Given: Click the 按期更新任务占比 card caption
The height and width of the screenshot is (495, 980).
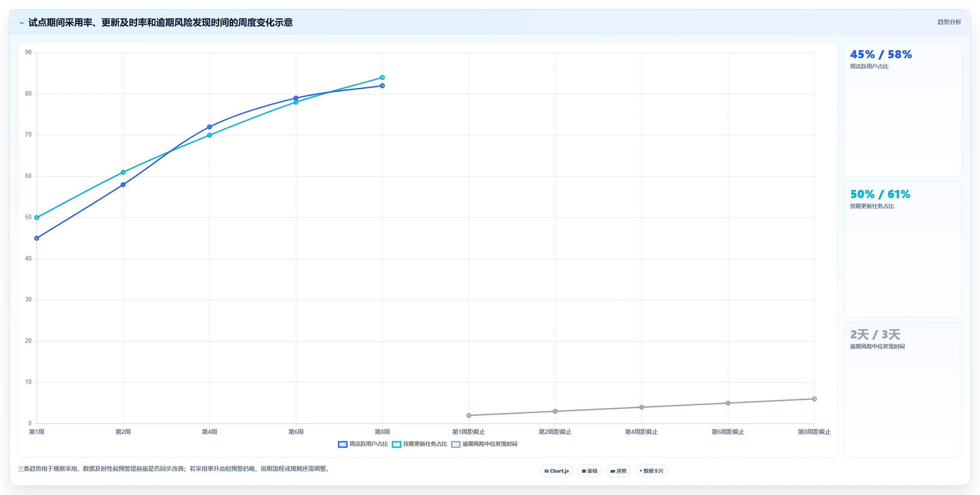Looking at the screenshot, I should click(x=872, y=206).
